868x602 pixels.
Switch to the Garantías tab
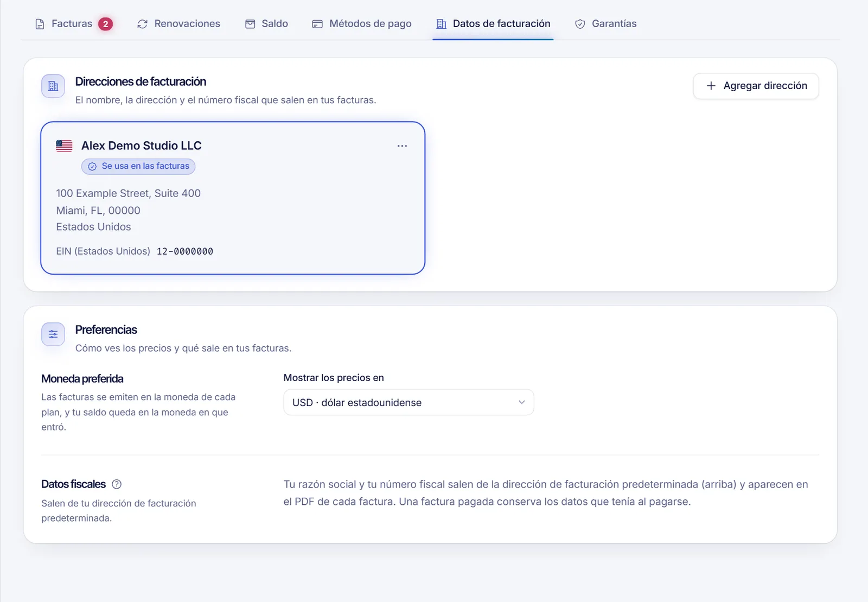coord(605,24)
